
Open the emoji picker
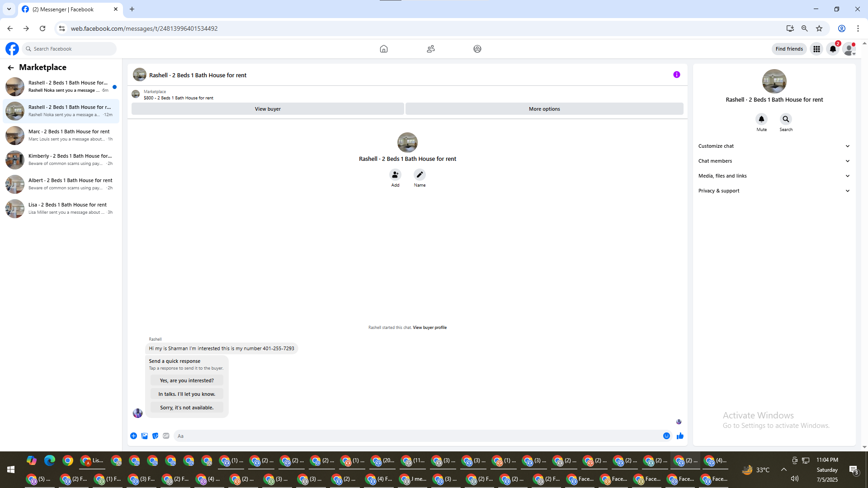click(666, 436)
